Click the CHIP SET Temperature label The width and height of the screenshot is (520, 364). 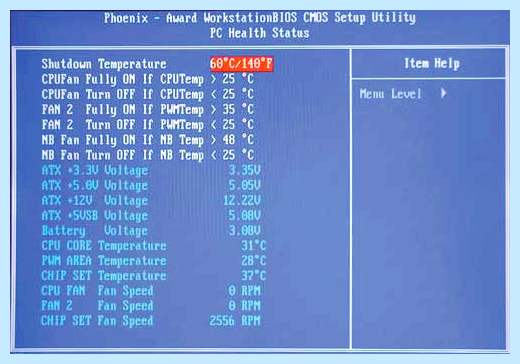(x=104, y=276)
